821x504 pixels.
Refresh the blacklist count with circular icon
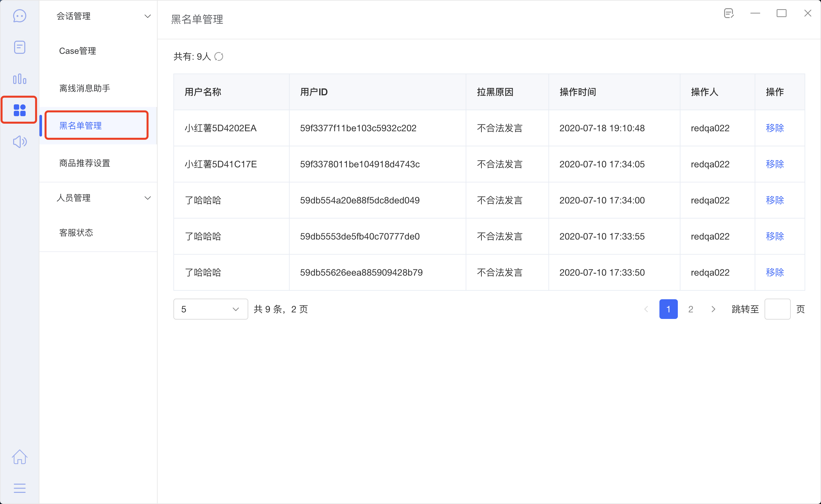coord(219,57)
